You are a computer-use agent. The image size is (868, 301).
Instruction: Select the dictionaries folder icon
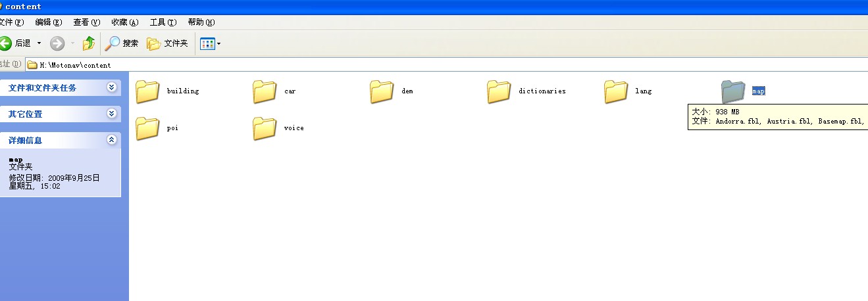point(499,91)
